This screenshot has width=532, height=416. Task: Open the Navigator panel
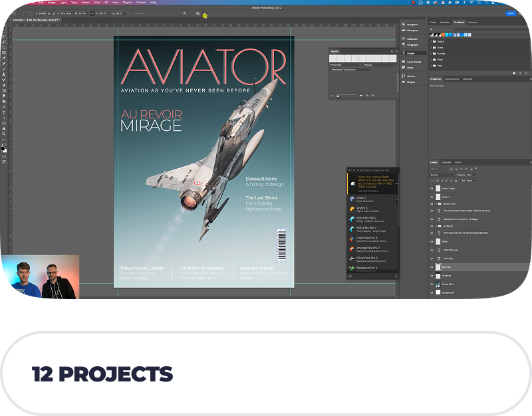(x=410, y=25)
